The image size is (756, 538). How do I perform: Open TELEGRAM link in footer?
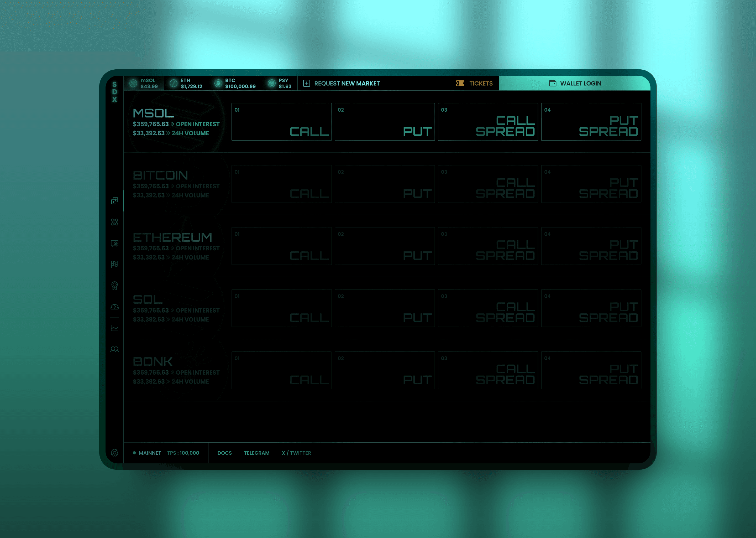click(256, 453)
